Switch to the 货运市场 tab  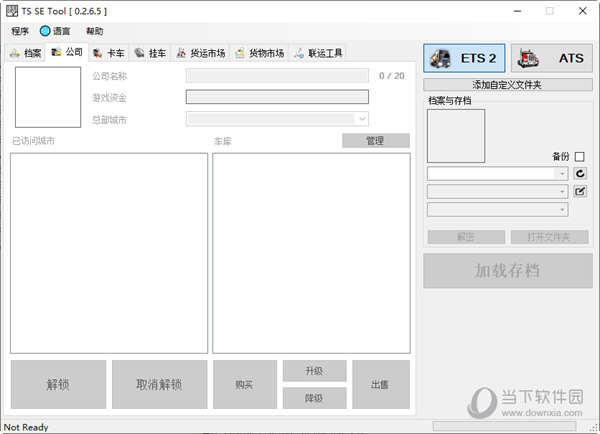point(201,53)
